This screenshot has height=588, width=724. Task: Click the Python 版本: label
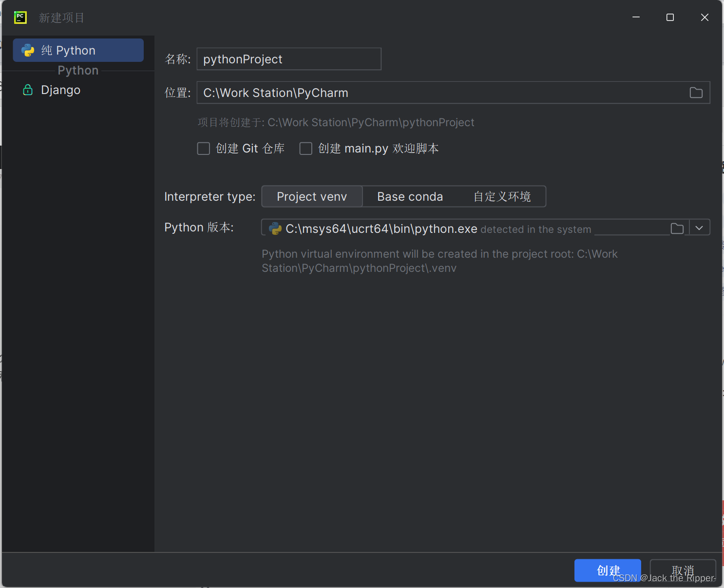199,228
